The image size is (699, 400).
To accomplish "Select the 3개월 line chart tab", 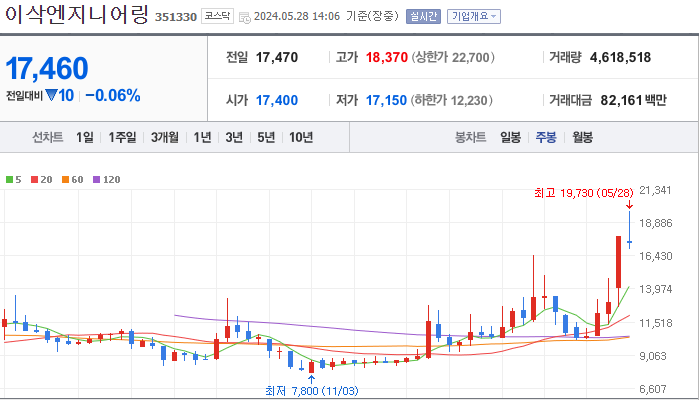I will (x=164, y=137).
